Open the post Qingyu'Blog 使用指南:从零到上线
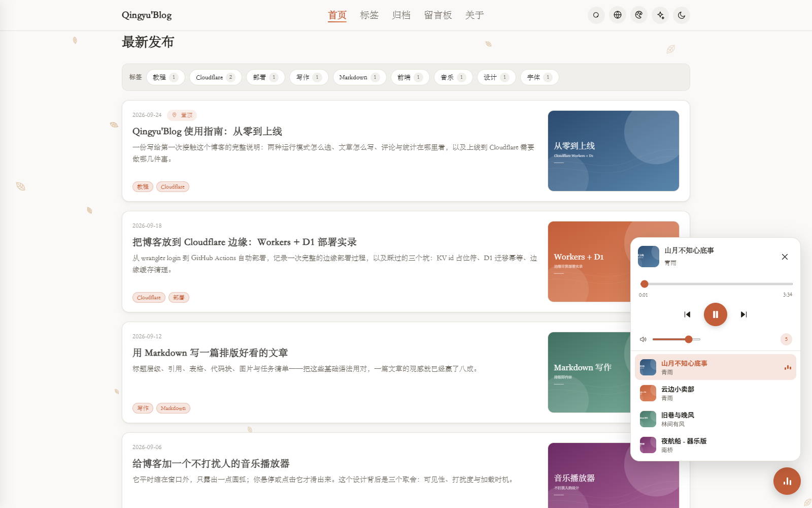The width and height of the screenshot is (812, 508). 207,132
